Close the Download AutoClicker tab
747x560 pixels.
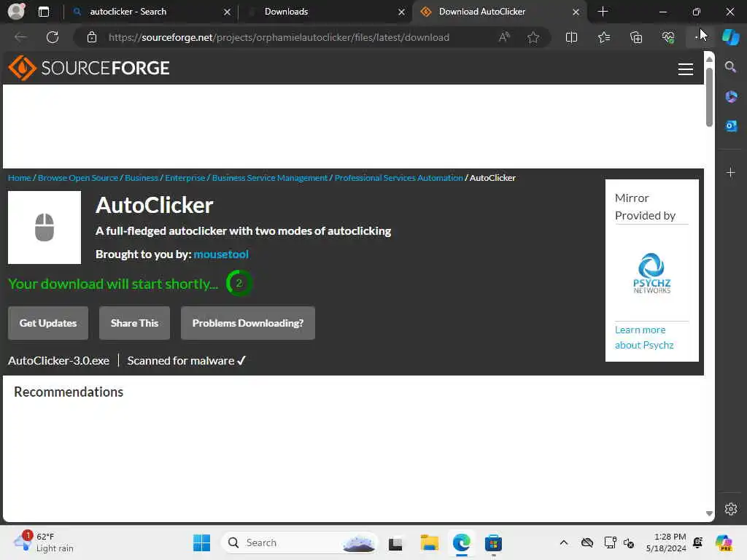coord(576,12)
